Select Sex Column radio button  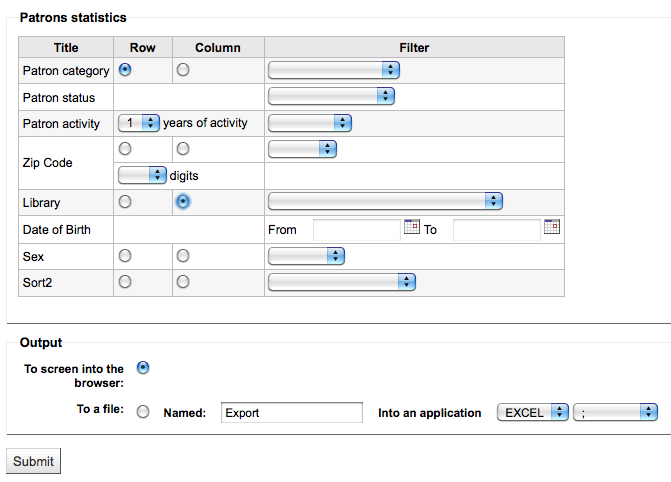click(183, 256)
